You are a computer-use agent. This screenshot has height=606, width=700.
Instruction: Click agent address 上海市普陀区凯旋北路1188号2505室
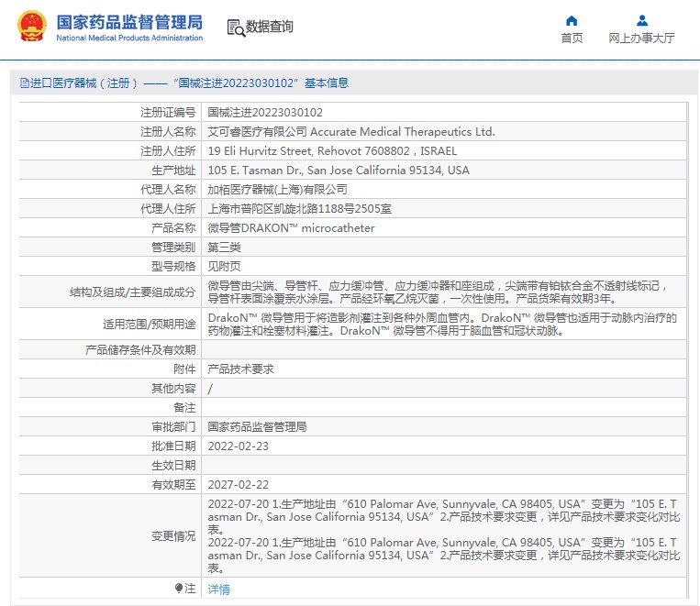click(300, 209)
